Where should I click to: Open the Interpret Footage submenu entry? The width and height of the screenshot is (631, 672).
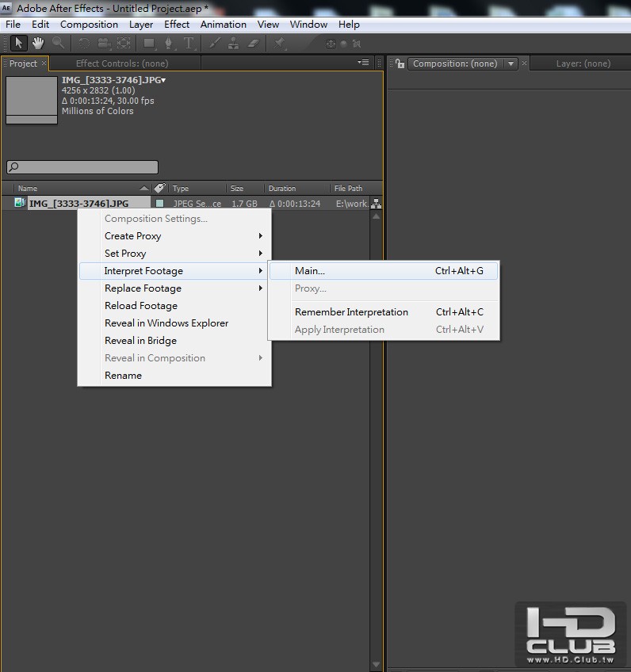pyautogui.click(x=174, y=271)
